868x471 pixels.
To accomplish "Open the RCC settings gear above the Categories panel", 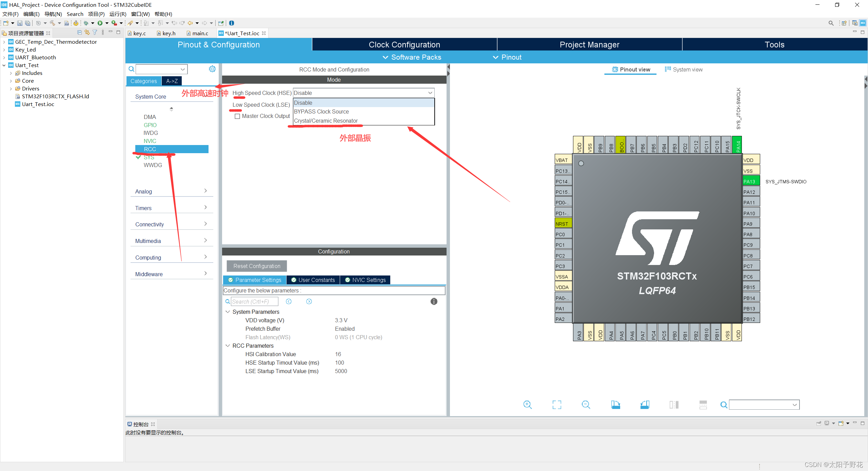I will click(212, 69).
